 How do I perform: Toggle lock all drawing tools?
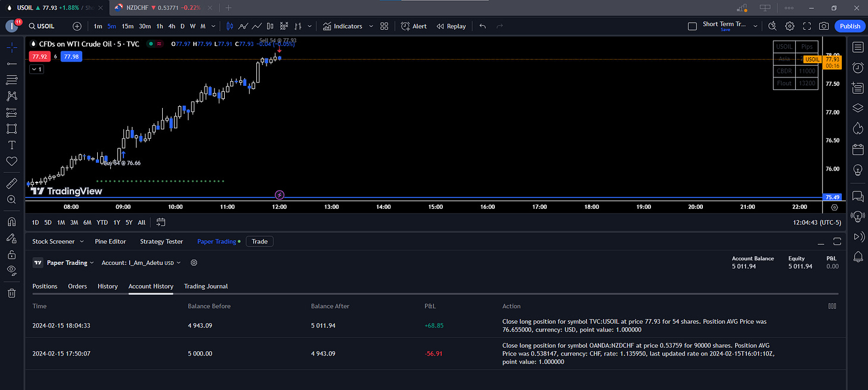[11, 255]
